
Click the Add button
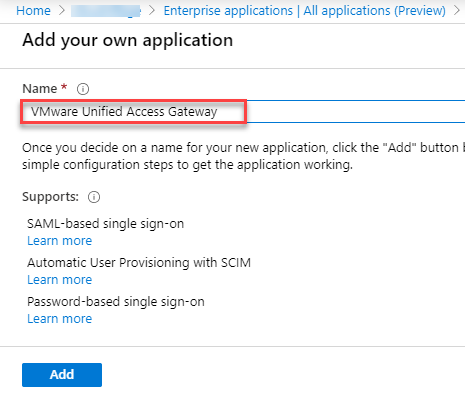[x=62, y=375]
